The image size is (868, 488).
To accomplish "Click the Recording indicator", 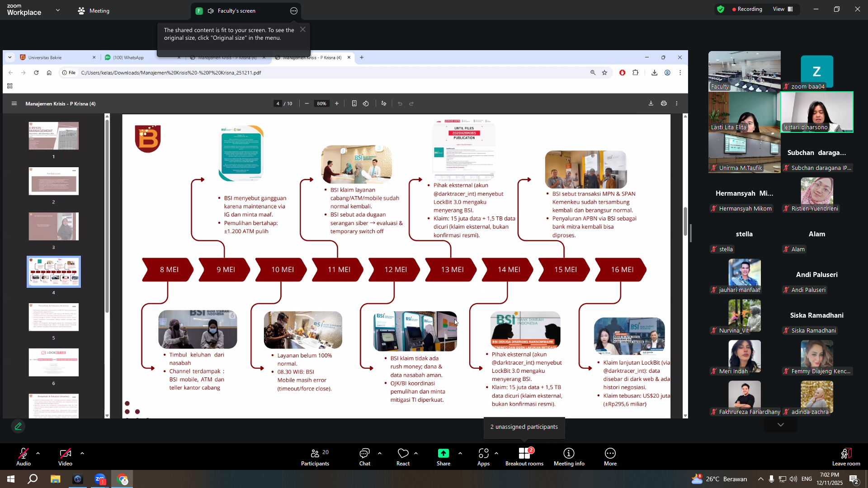I will (x=747, y=9).
